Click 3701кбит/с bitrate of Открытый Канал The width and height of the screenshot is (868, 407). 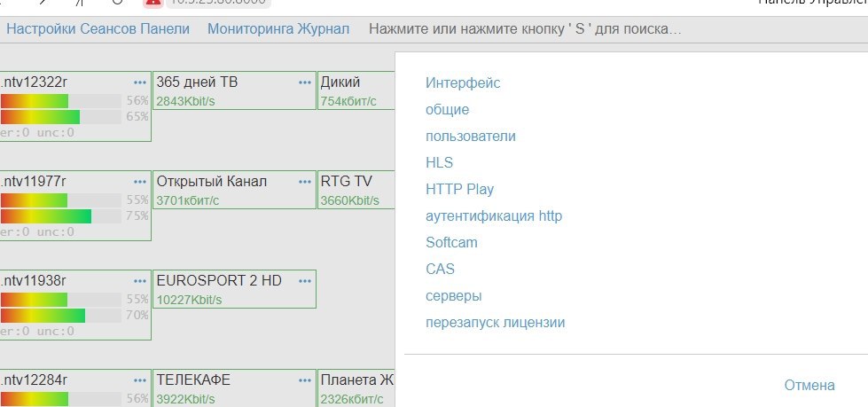[188, 200]
